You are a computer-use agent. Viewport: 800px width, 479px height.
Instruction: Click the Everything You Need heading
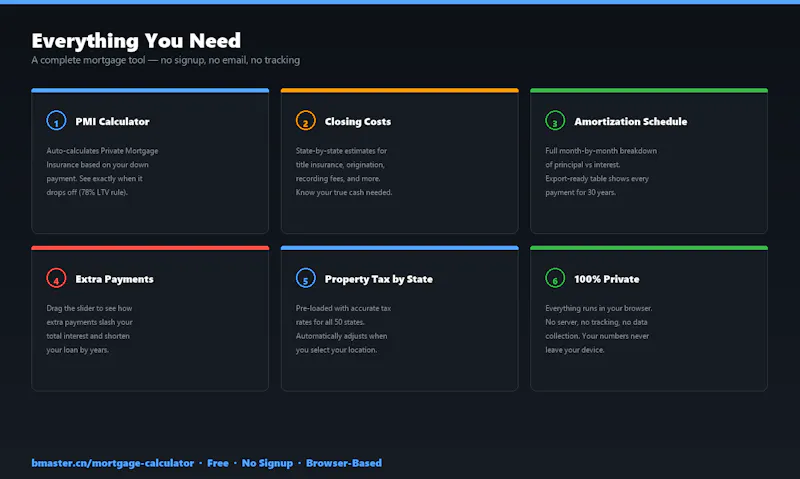coord(136,41)
